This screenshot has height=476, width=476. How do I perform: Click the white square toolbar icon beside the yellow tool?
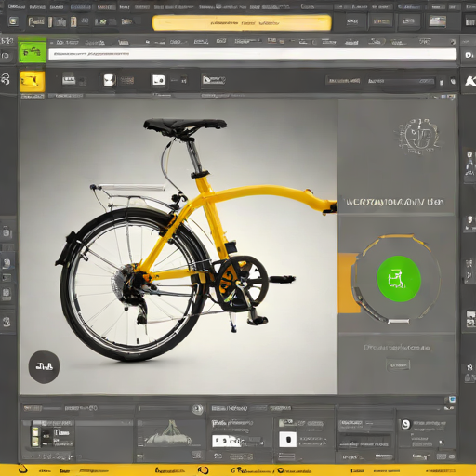click(110, 80)
